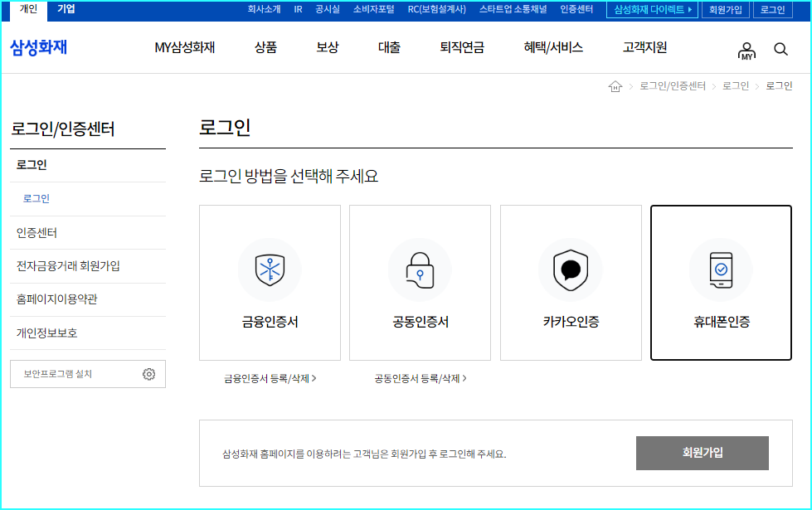Click the last 로그인 breadcrumb
The height and width of the screenshot is (510, 812).
pyautogui.click(x=779, y=86)
